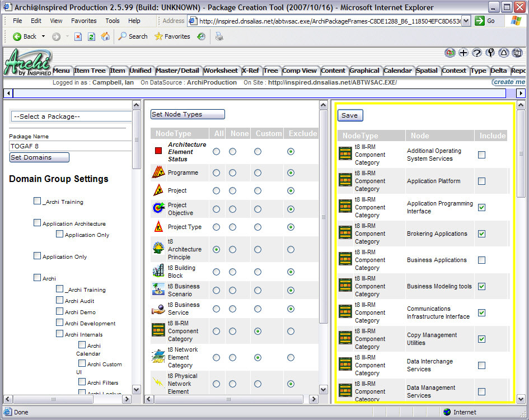The width and height of the screenshot is (529, 420).
Task: Open the Back button history dropdown arrow
Action: coord(44,36)
